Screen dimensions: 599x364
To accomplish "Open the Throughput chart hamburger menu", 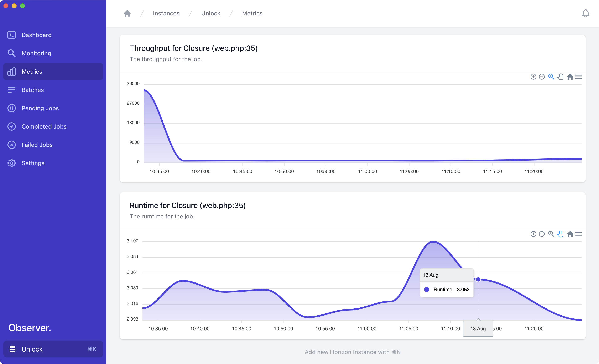I will (579, 77).
